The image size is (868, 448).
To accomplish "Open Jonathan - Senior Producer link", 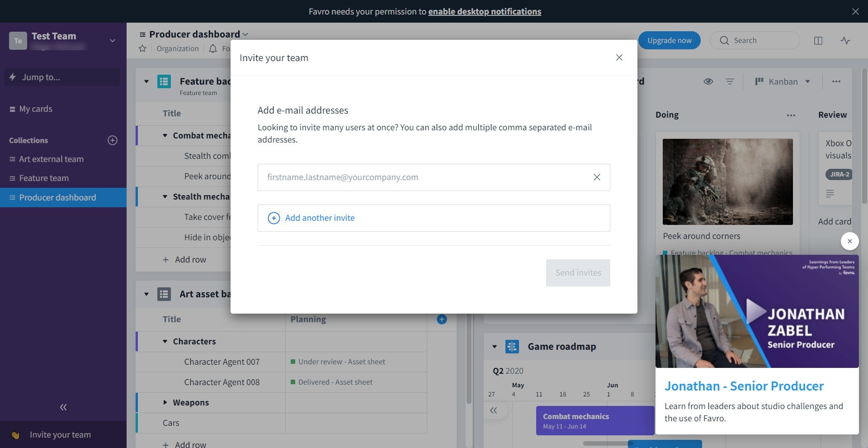I will [744, 386].
